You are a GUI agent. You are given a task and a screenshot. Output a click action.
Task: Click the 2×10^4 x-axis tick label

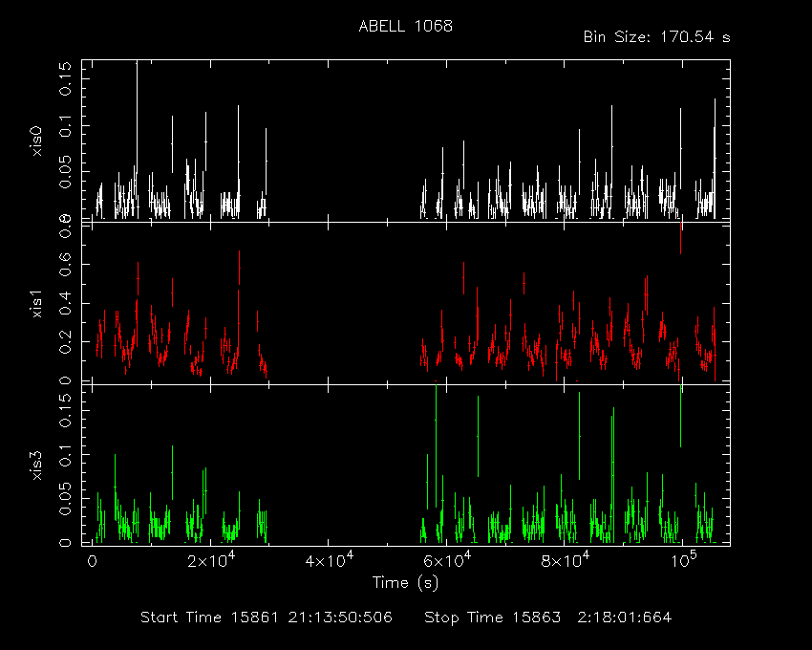click(211, 560)
